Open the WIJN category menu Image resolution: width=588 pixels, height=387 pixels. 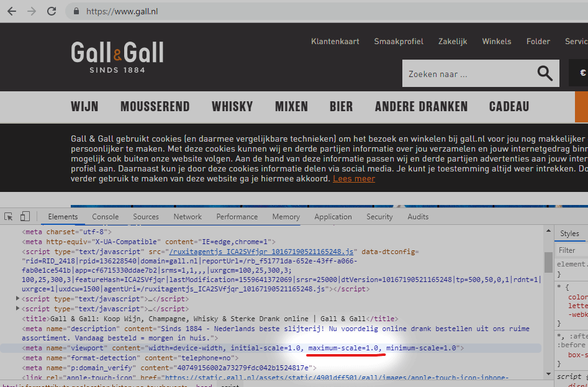pyautogui.click(x=84, y=106)
